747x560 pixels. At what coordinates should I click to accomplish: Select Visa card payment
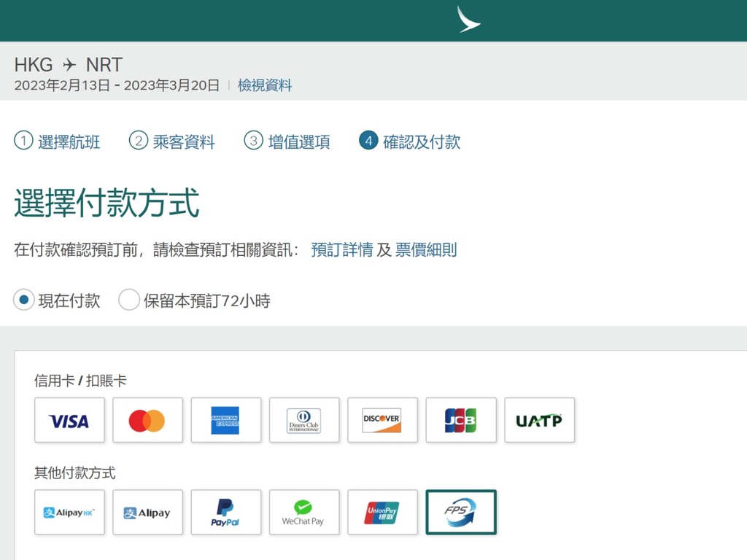(x=69, y=420)
